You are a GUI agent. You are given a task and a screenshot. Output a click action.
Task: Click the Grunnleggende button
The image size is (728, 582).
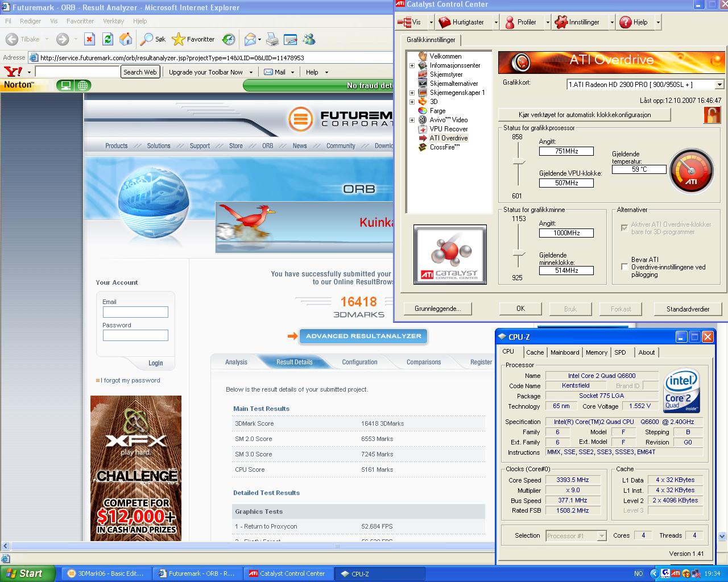pyautogui.click(x=438, y=309)
